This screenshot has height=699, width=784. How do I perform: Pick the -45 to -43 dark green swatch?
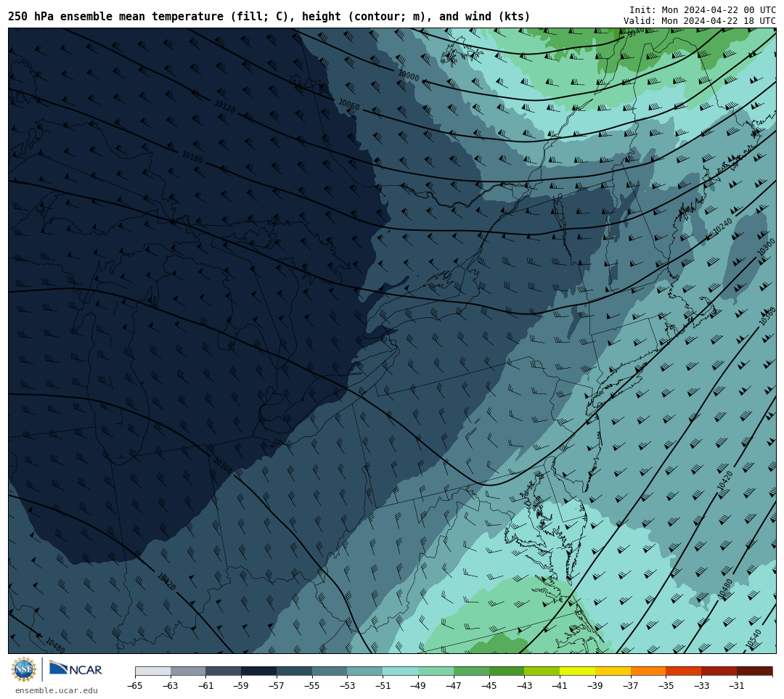507,671
